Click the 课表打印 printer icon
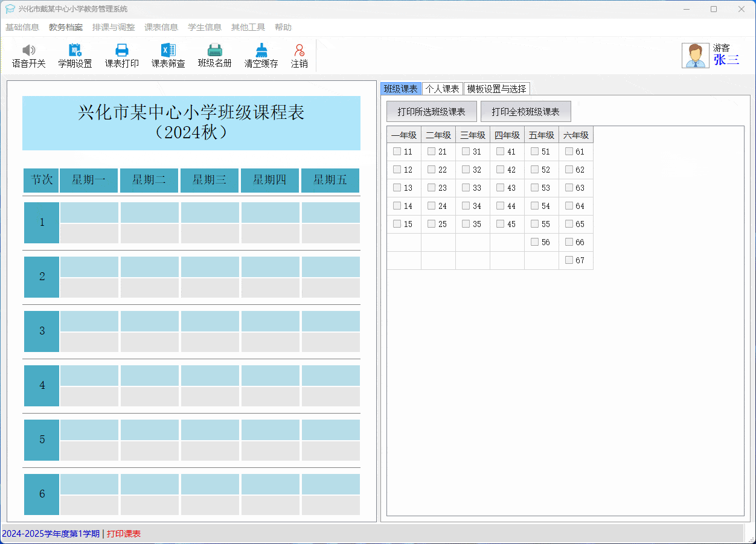Image resolution: width=756 pixels, height=544 pixels. pyautogui.click(x=122, y=51)
